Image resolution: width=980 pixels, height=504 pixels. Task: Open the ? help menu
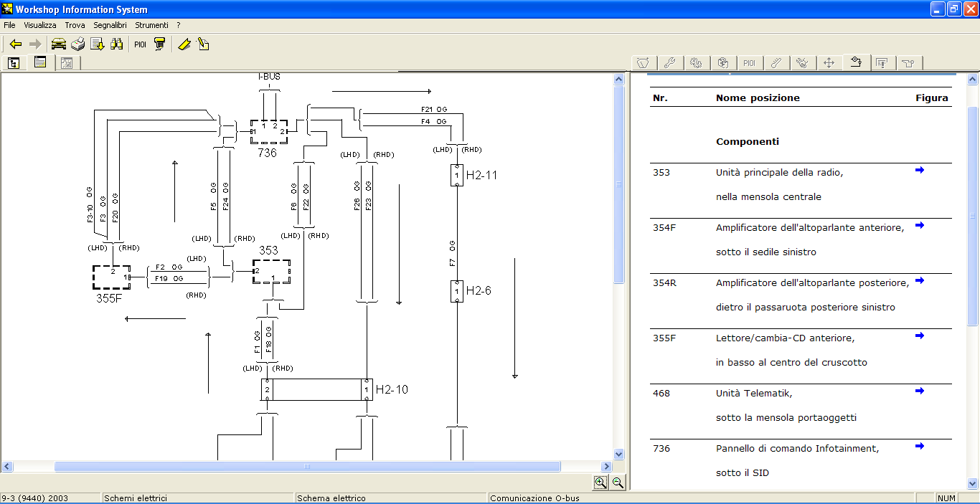click(x=179, y=25)
